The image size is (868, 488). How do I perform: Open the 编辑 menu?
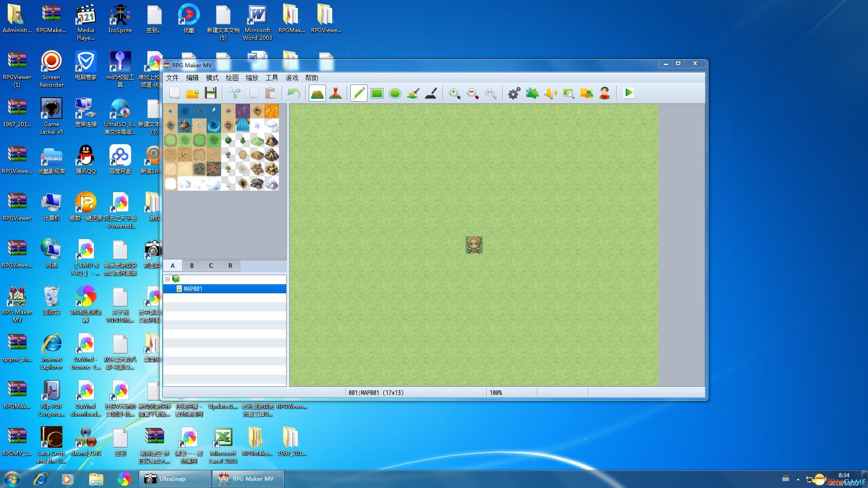[192, 78]
